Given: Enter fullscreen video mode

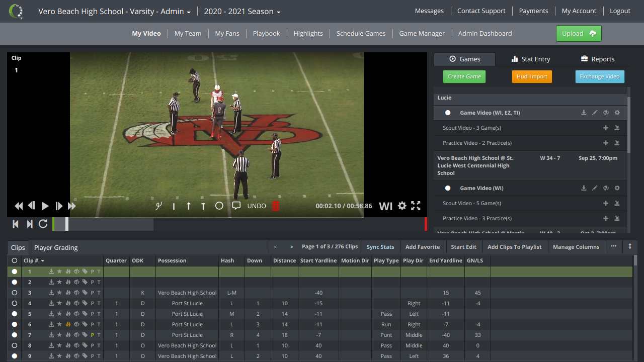Looking at the screenshot, I should 416,206.
